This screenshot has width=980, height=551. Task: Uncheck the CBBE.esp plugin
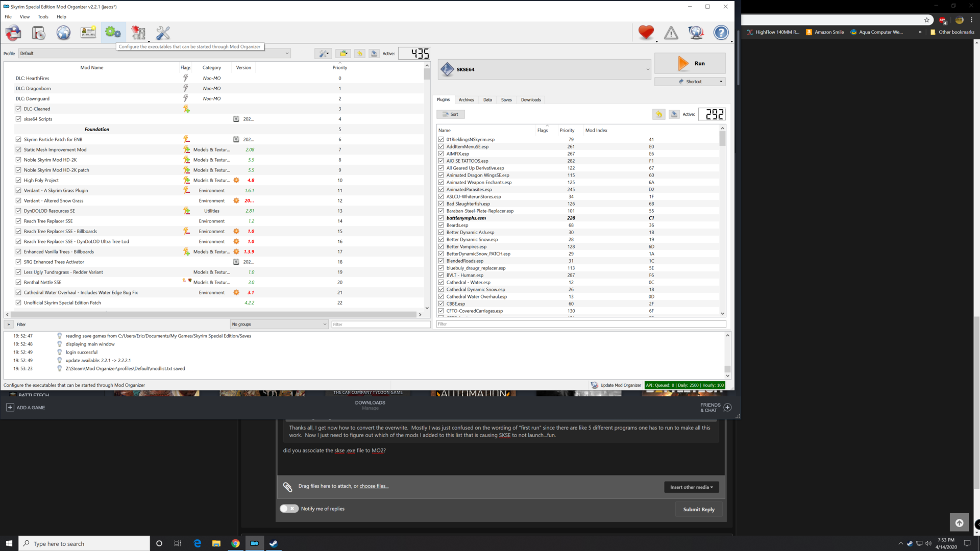pos(441,304)
